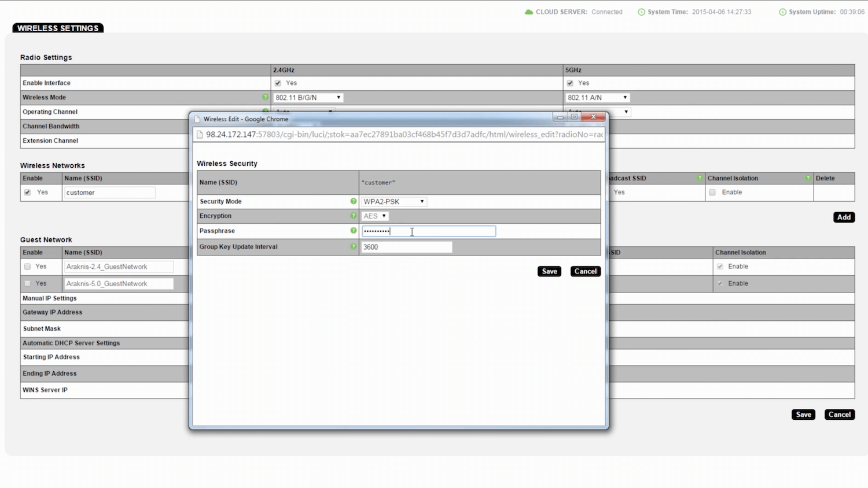Toggle 5GHz Enable Interface checkbox
The width and height of the screenshot is (868, 488).
pos(570,83)
